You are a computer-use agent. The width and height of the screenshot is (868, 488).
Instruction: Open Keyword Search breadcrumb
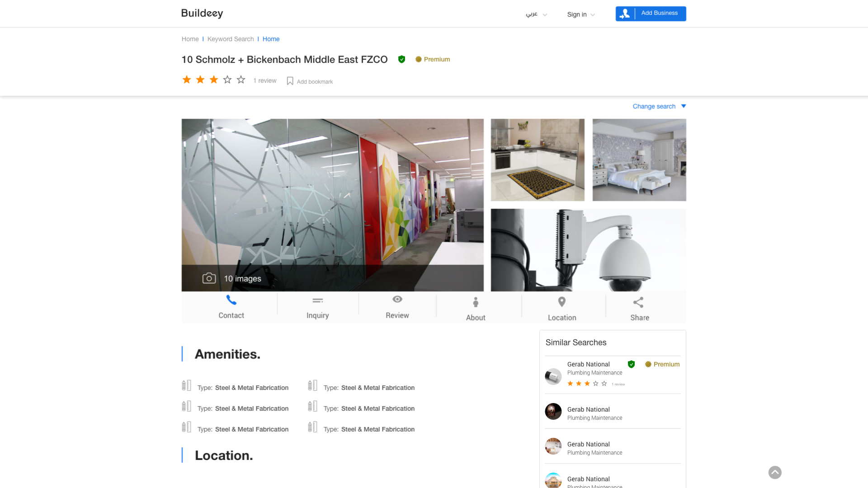231,39
